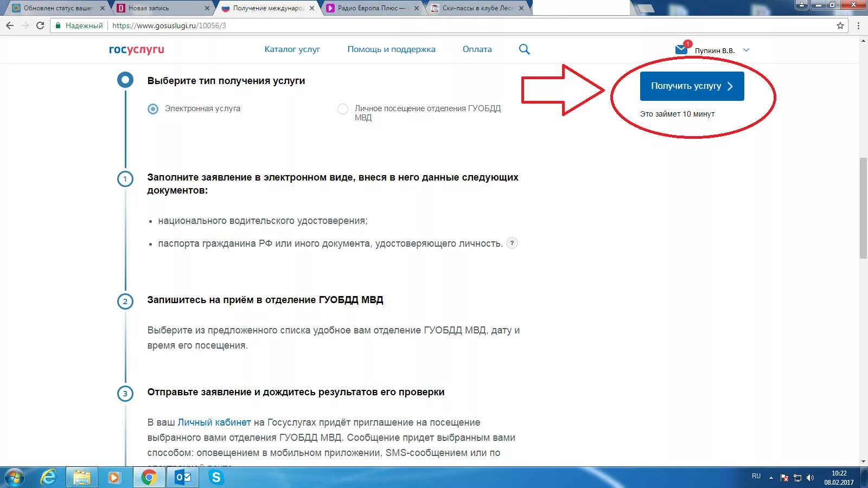
Task: Open the 'Личный кабинет' link
Action: coord(214,422)
